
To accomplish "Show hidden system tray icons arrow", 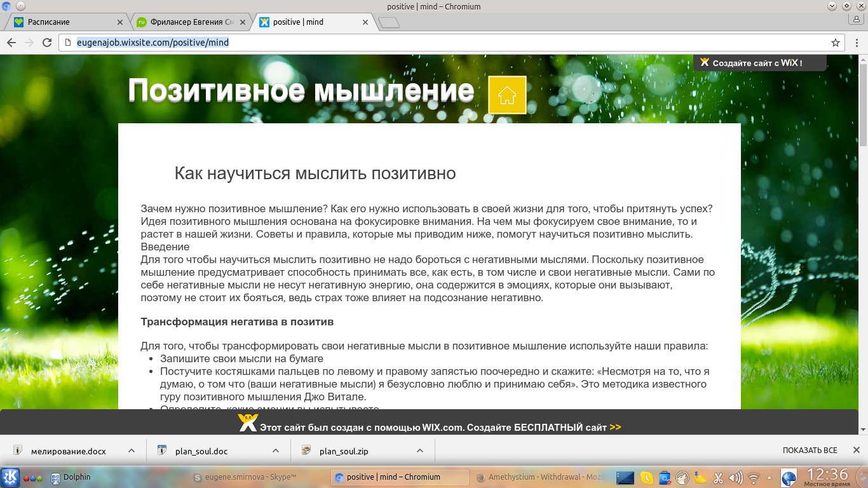I will click(771, 477).
